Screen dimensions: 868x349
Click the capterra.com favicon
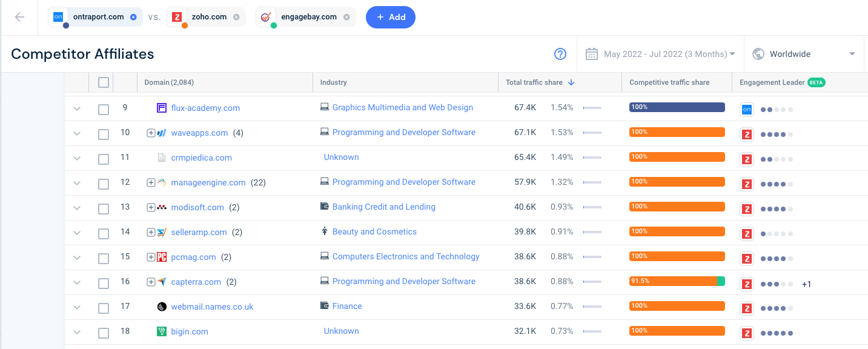[161, 282]
